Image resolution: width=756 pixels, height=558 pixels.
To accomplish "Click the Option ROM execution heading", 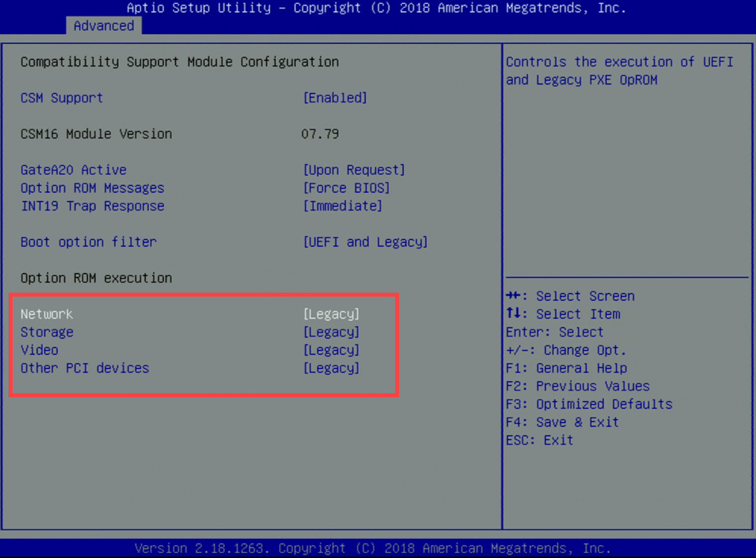I will pos(96,278).
